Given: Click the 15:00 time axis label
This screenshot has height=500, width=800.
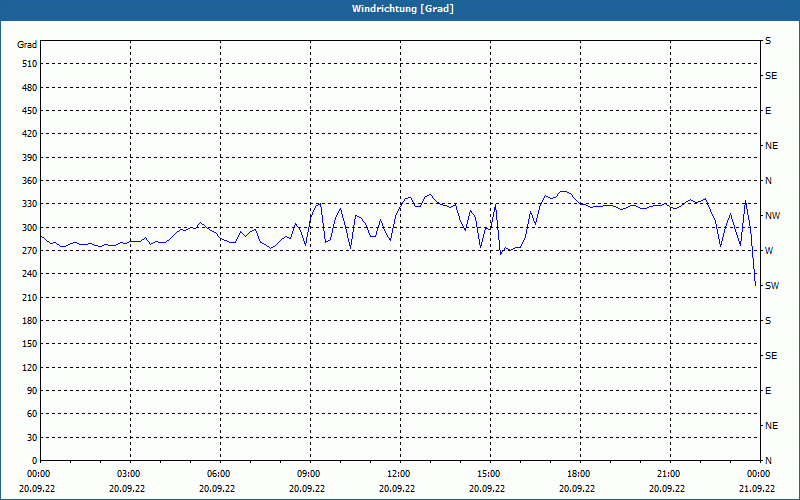Looking at the screenshot, I should pos(487,474).
